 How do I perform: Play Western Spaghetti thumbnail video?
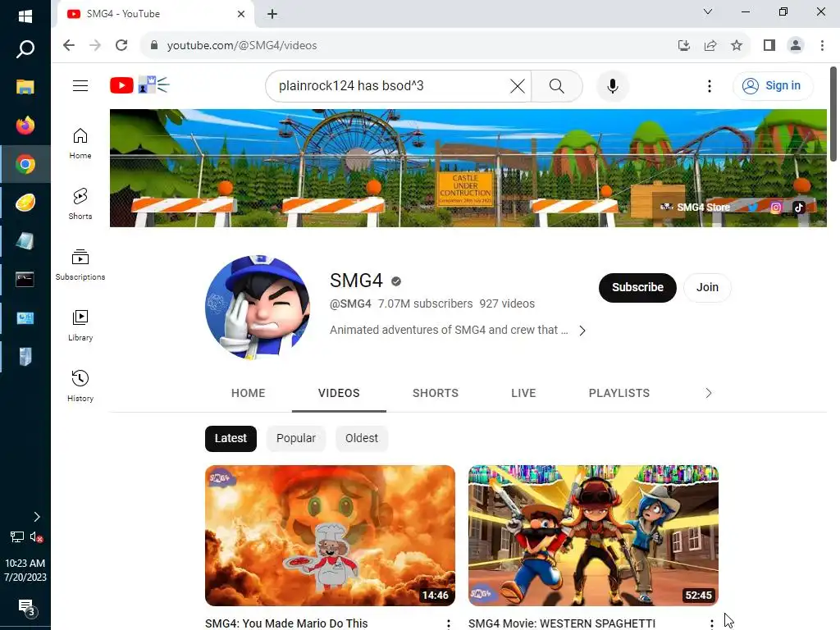click(593, 536)
